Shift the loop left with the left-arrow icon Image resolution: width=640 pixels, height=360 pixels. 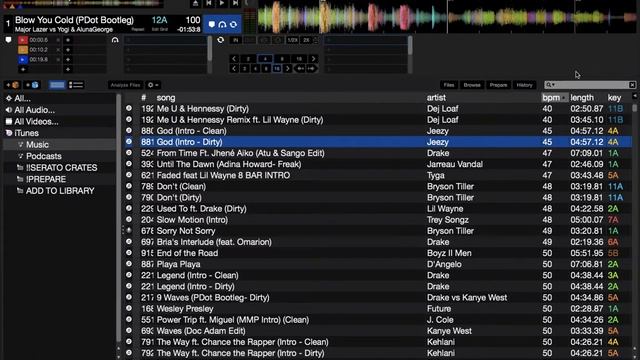click(x=300, y=69)
